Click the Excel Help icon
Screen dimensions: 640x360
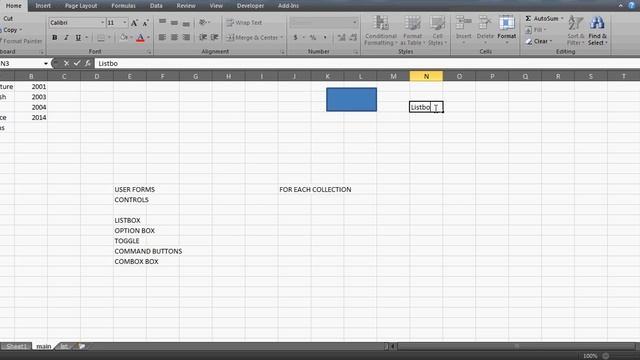point(631,5)
